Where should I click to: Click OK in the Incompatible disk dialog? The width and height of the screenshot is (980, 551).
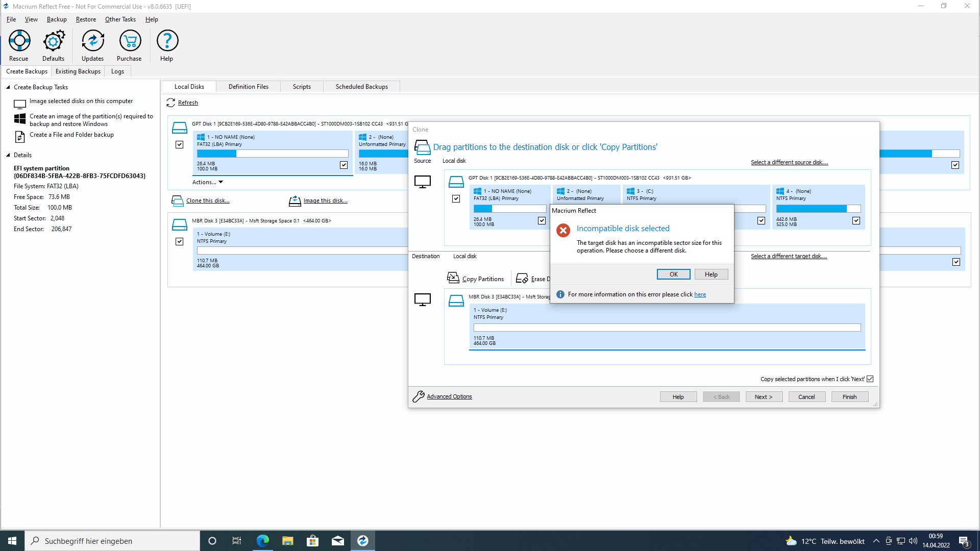click(x=673, y=274)
